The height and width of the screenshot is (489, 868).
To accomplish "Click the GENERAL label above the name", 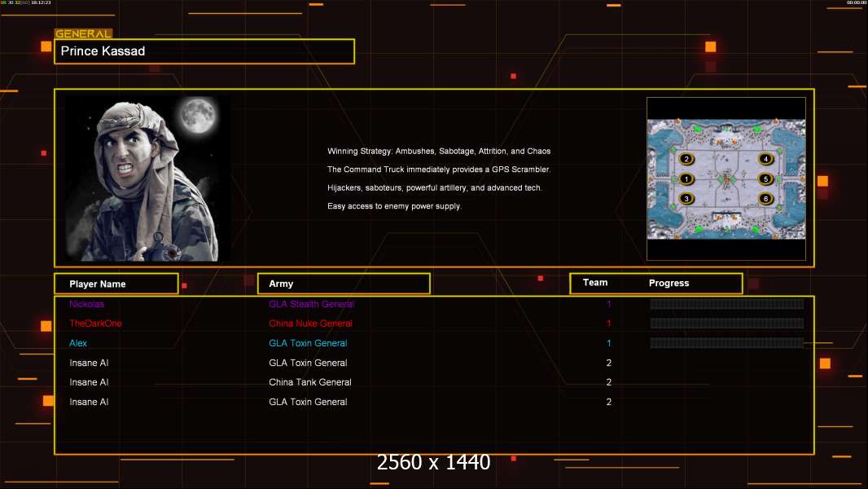I will [83, 33].
